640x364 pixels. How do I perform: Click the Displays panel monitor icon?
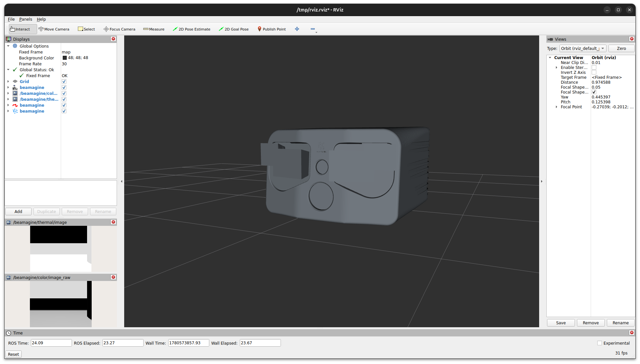click(x=9, y=39)
